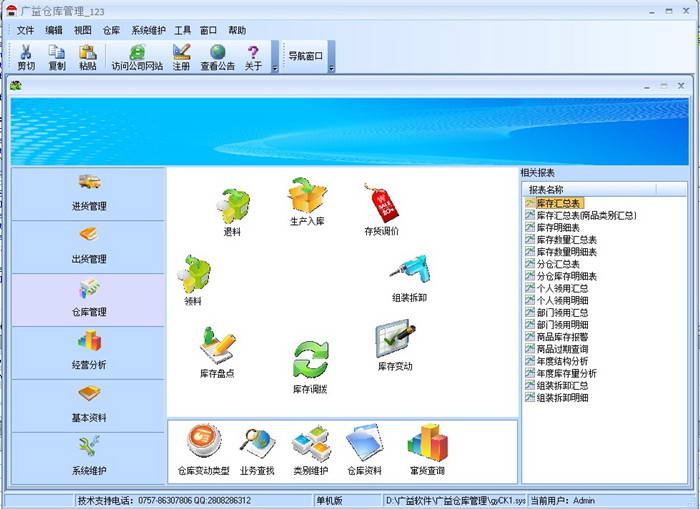
Task: Click the 注册 (register) toolbar icon
Action: (x=182, y=57)
